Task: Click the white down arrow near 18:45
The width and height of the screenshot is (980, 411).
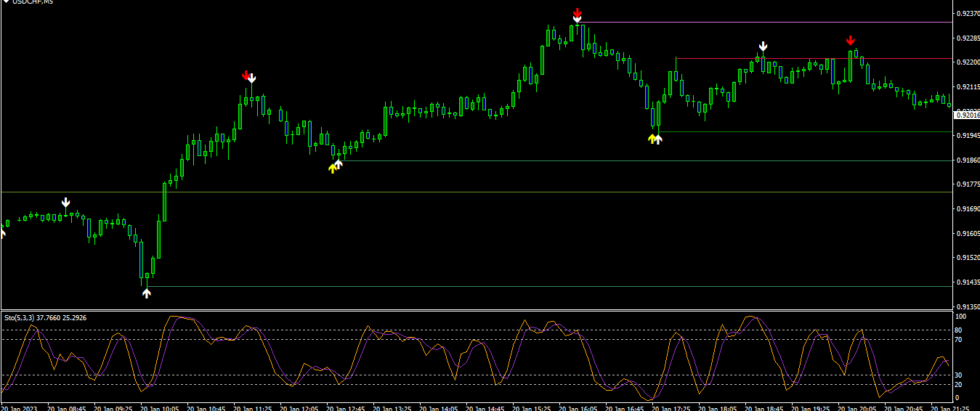Action: 763,46
